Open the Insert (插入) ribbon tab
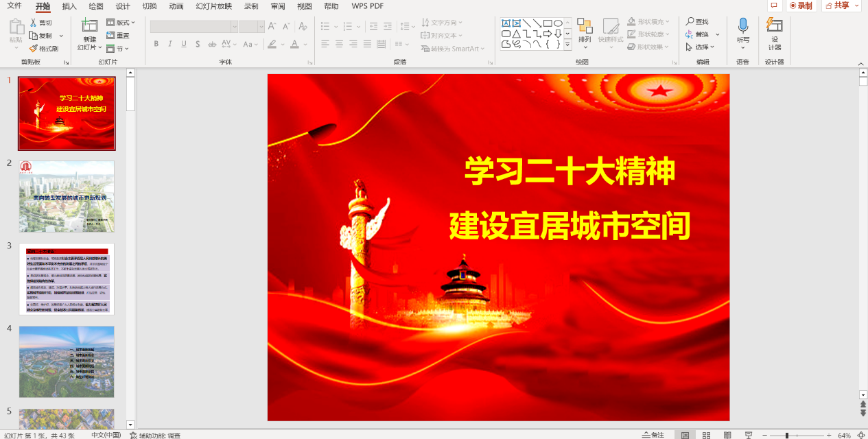868x439 pixels. [69, 6]
